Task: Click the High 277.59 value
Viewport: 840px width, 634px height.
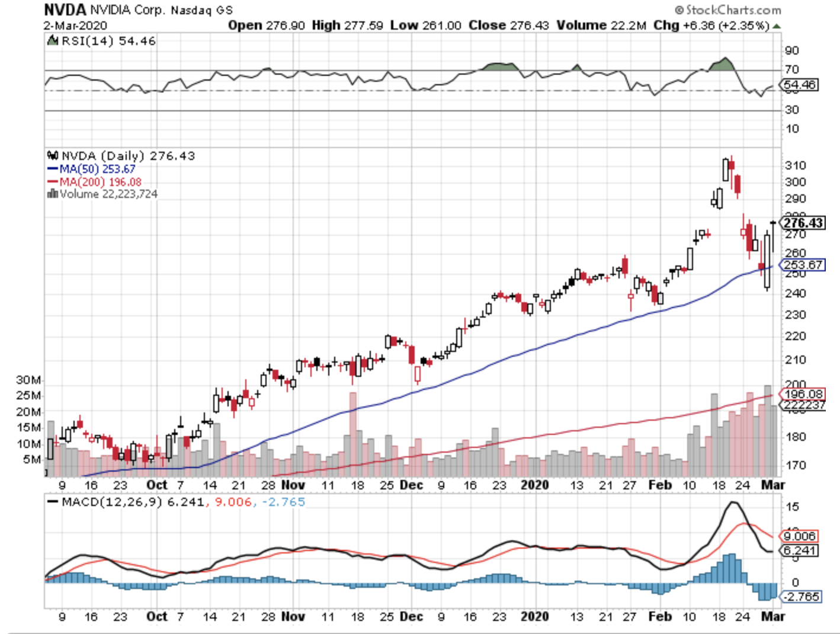Action: tap(348, 25)
